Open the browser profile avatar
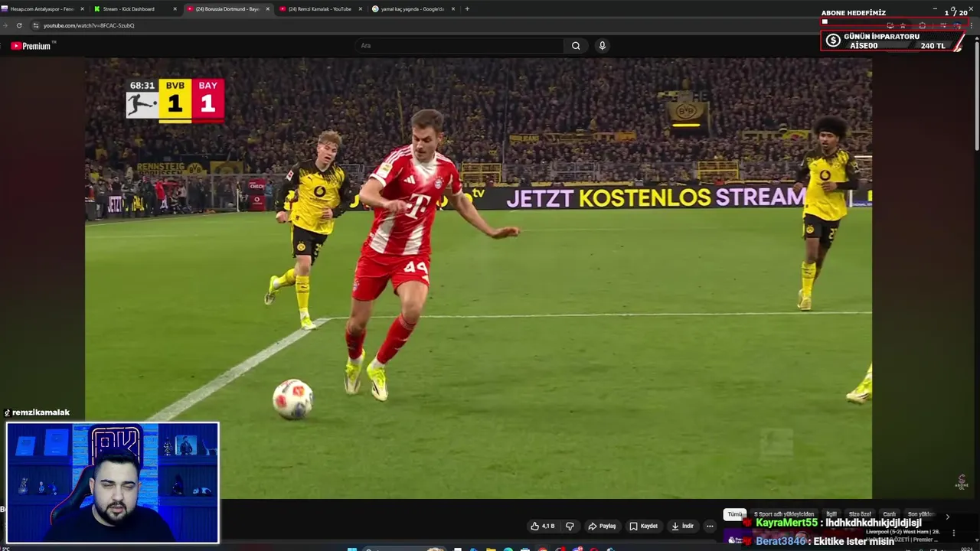Image resolution: width=980 pixels, height=551 pixels. [x=958, y=25]
